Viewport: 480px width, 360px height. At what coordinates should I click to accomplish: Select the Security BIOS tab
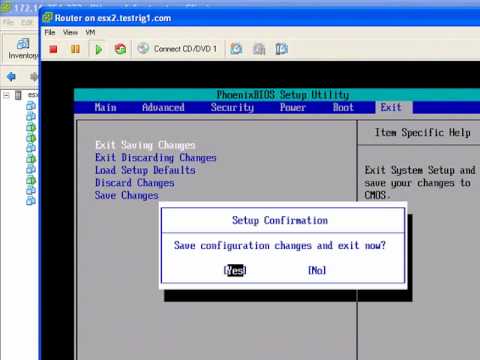point(232,107)
